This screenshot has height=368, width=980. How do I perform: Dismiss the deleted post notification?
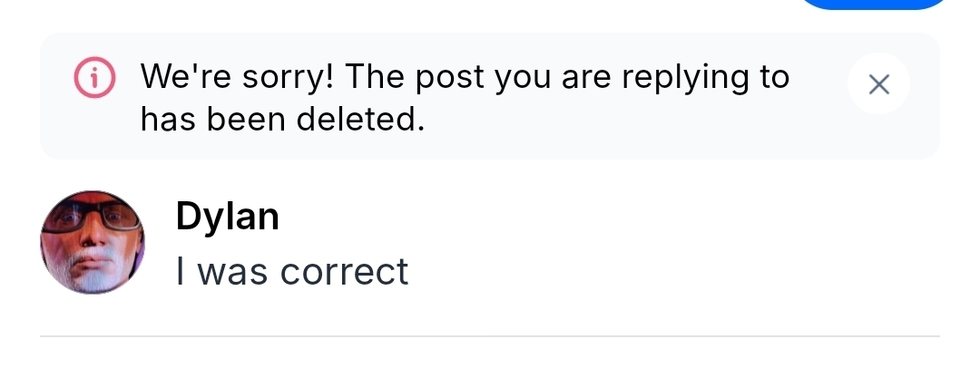tap(877, 84)
